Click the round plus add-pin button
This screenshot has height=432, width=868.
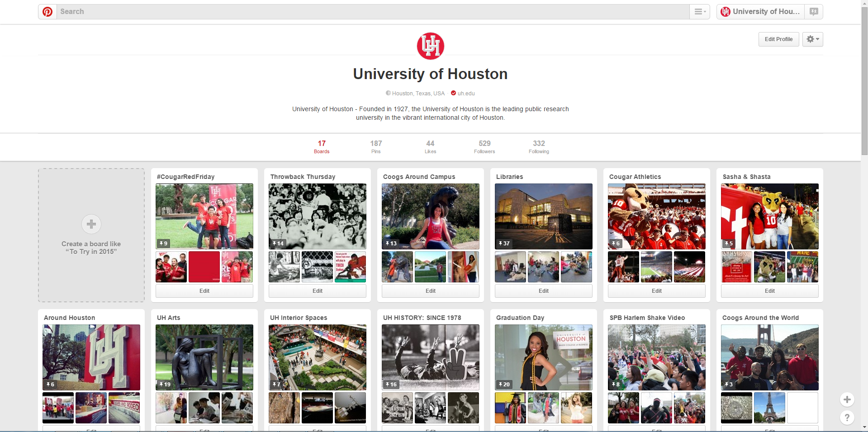pyautogui.click(x=847, y=399)
